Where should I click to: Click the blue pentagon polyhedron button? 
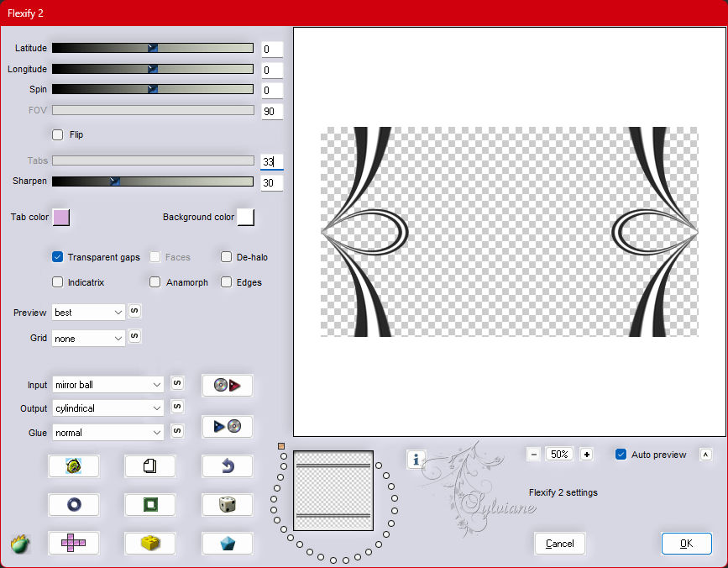[x=227, y=543]
